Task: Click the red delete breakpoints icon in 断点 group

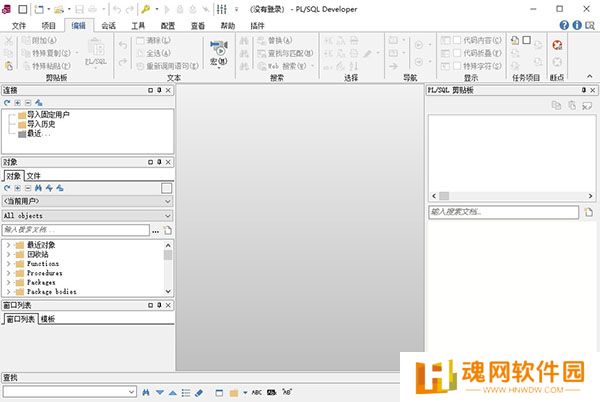Action: point(557,45)
